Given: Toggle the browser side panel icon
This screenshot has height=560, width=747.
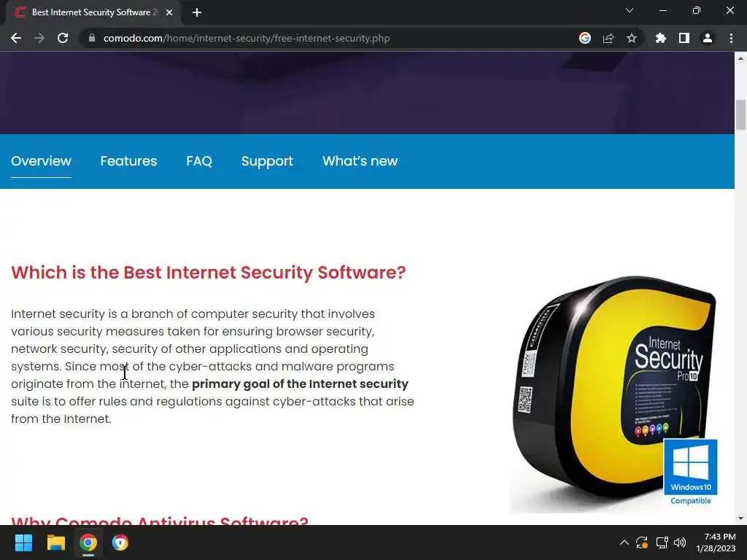Looking at the screenshot, I should [x=684, y=38].
